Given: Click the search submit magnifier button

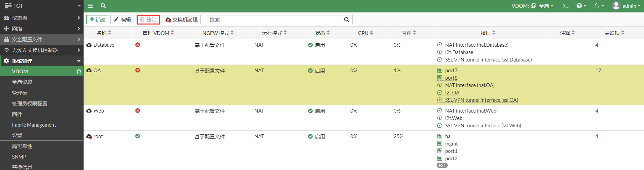Looking at the screenshot, I should click(x=347, y=20).
